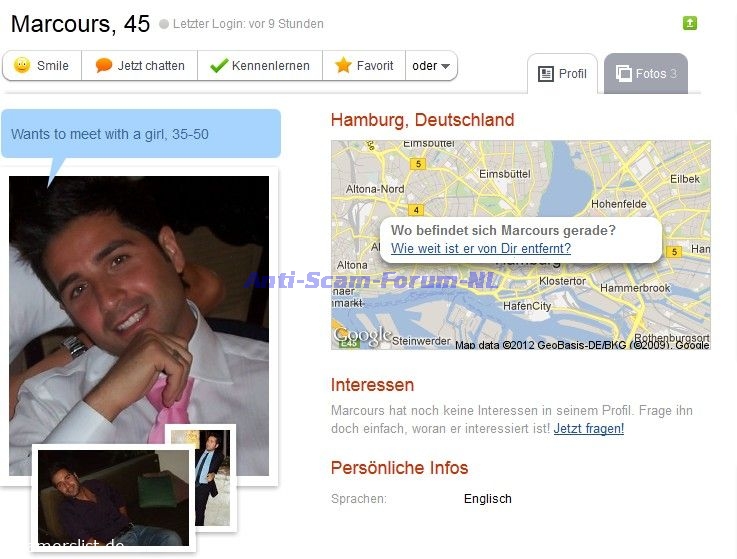Open thumbnail of standing man in suit
Viewport: 737px width, 559px height.
tap(212, 479)
